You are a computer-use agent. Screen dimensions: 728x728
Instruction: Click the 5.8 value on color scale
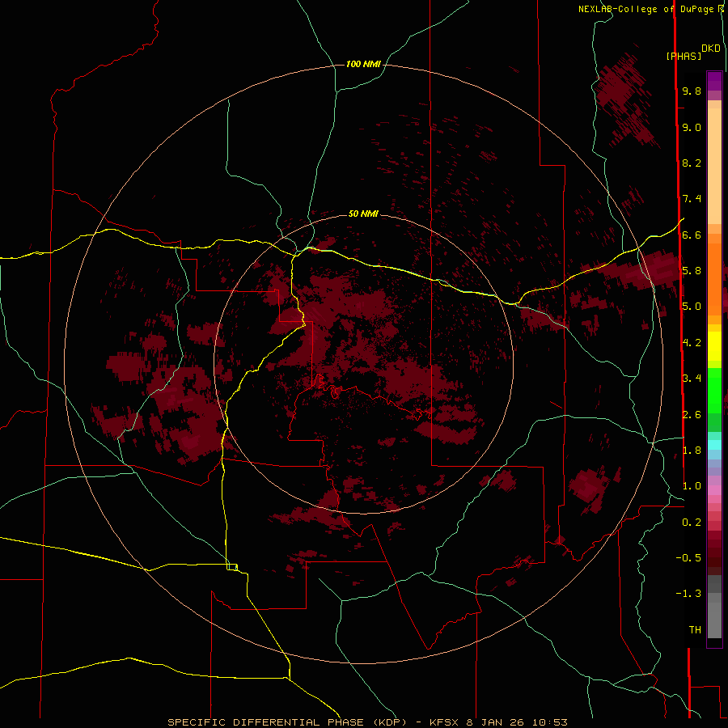pos(692,271)
